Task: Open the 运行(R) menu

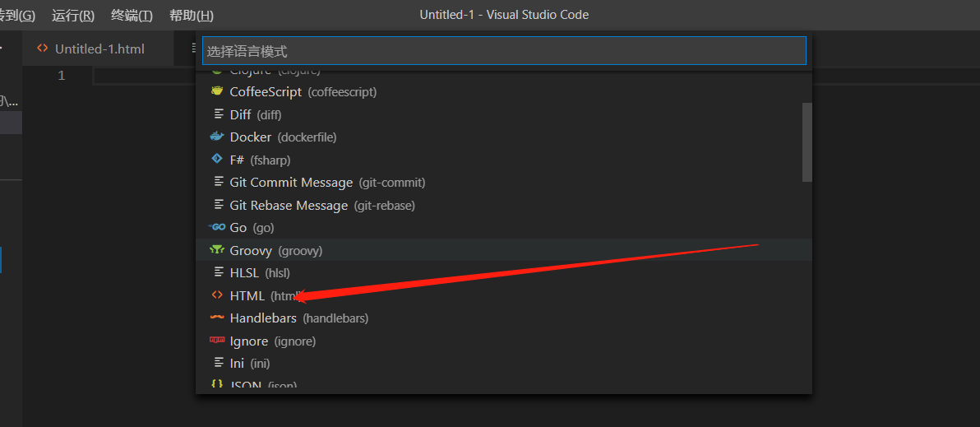Action: [x=73, y=15]
